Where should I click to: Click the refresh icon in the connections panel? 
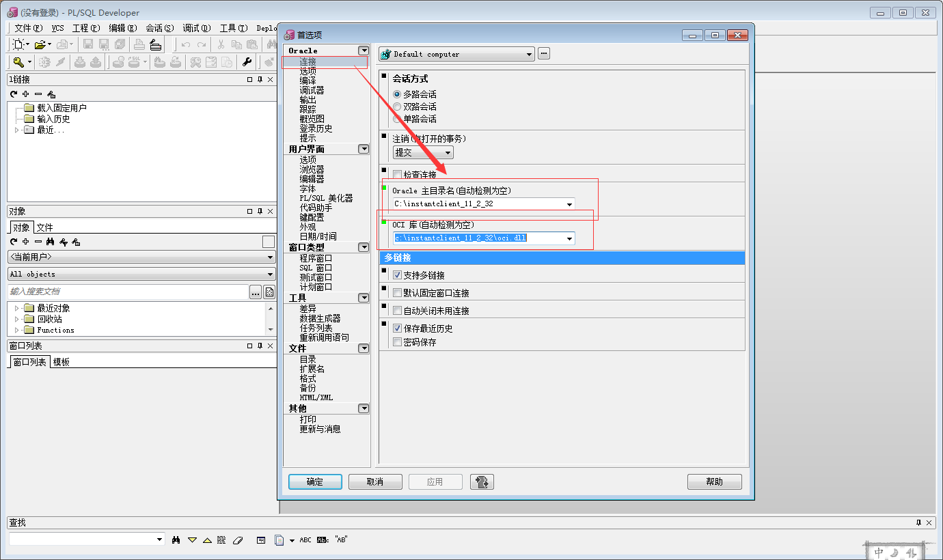coord(13,94)
